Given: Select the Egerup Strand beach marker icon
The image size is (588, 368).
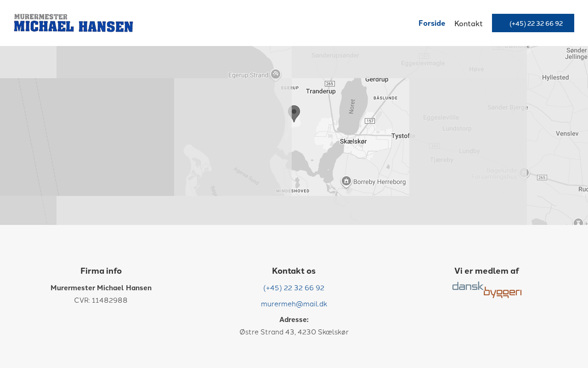Looking at the screenshot, I should (x=276, y=74).
